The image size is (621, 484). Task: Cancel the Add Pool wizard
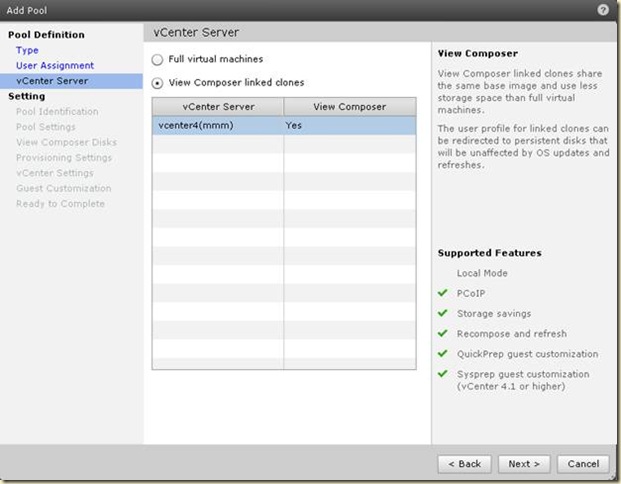click(583, 464)
